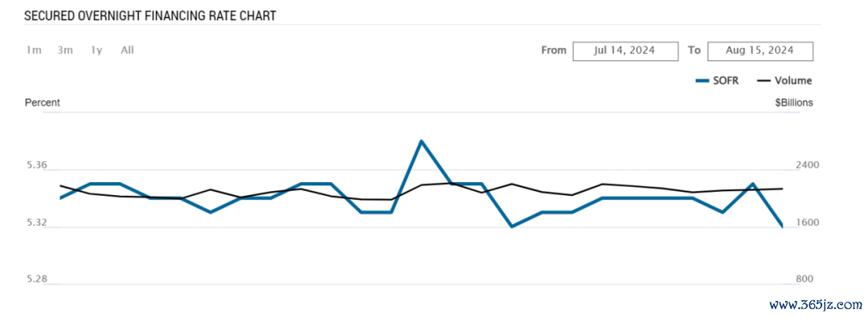
Task: Click the 5.28 percent axis label
Action: pos(36,279)
